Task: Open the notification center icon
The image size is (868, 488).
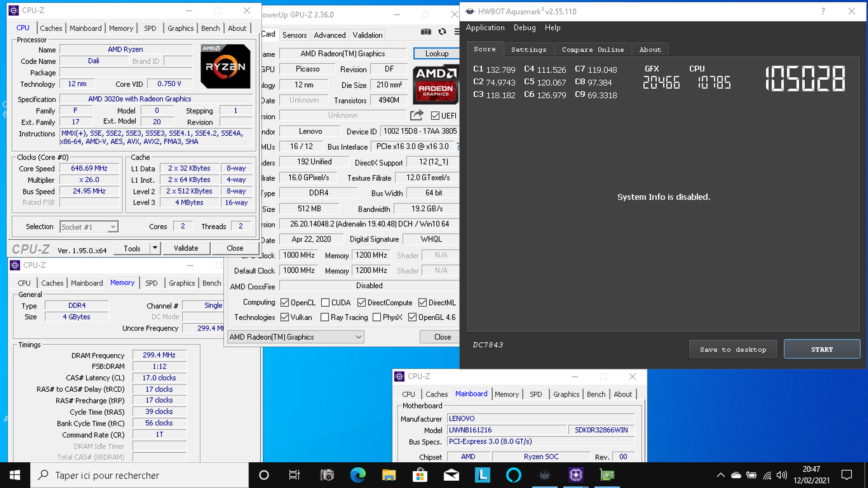Action: 846,475
